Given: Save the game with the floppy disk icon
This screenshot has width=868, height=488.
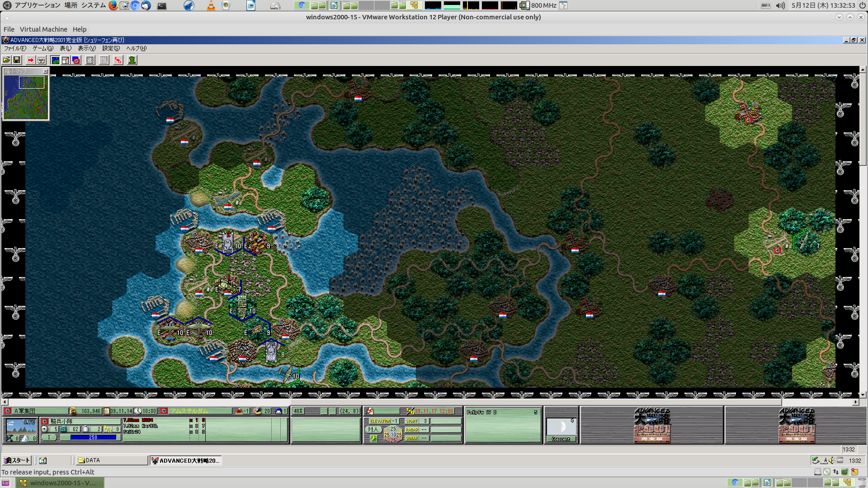Looking at the screenshot, I should tap(17, 60).
